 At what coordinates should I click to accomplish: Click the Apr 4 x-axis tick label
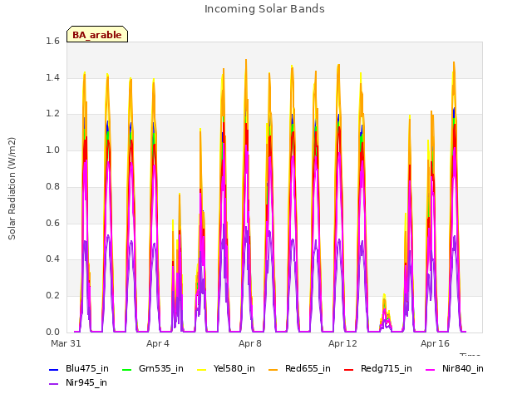pyautogui.click(x=158, y=343)
